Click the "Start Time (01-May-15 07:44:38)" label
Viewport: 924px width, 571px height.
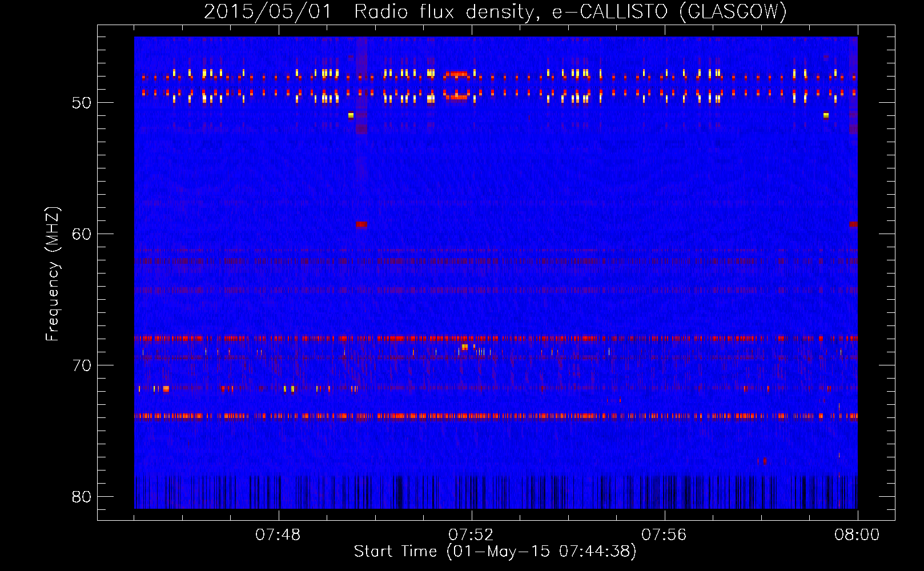[x=495, y=552]
